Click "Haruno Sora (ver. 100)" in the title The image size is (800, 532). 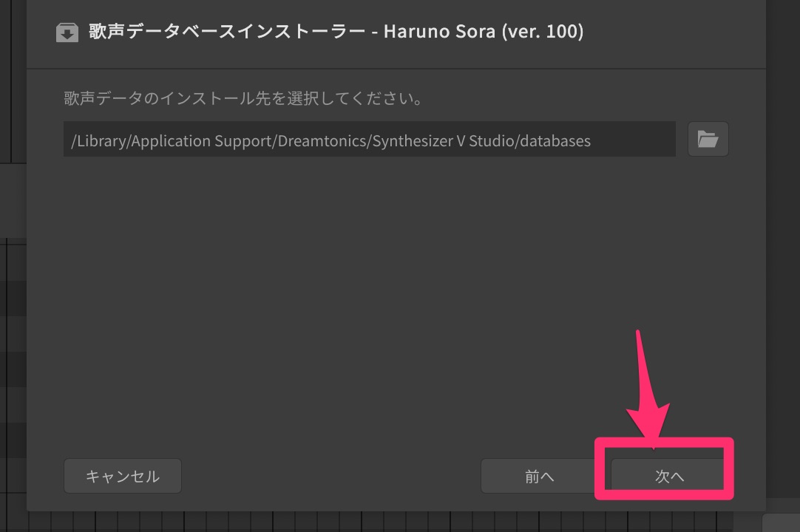484,33
